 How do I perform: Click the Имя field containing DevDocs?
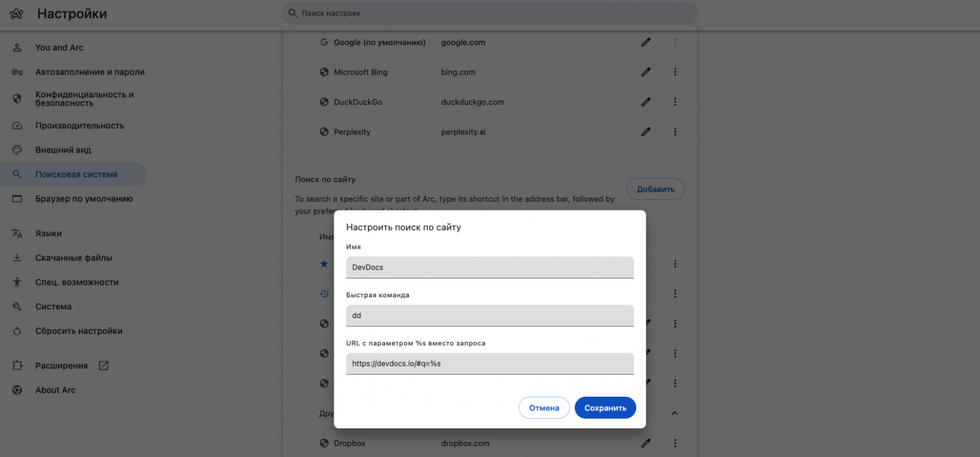490,267
